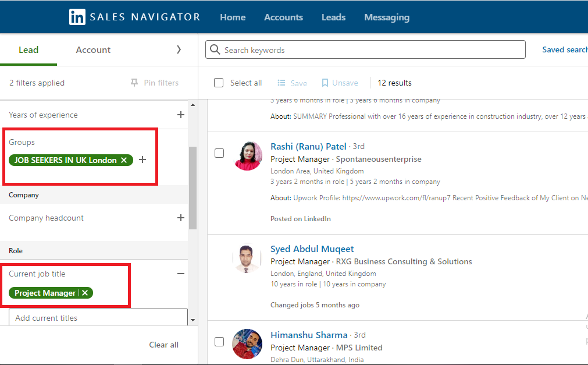Click the Company section header
The image size is (588, 365).
click(x=24, y=195)
